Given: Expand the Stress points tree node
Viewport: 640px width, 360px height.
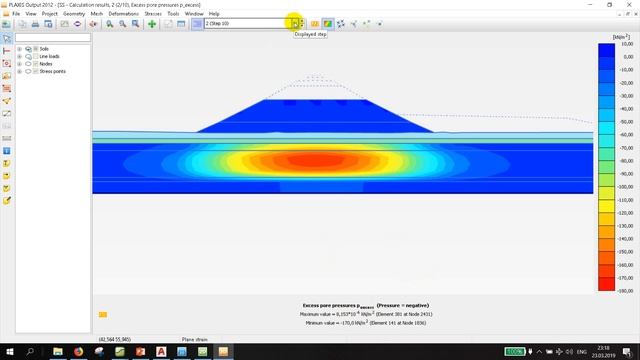Looking at the screenshot, I should (x=19, y=71).
